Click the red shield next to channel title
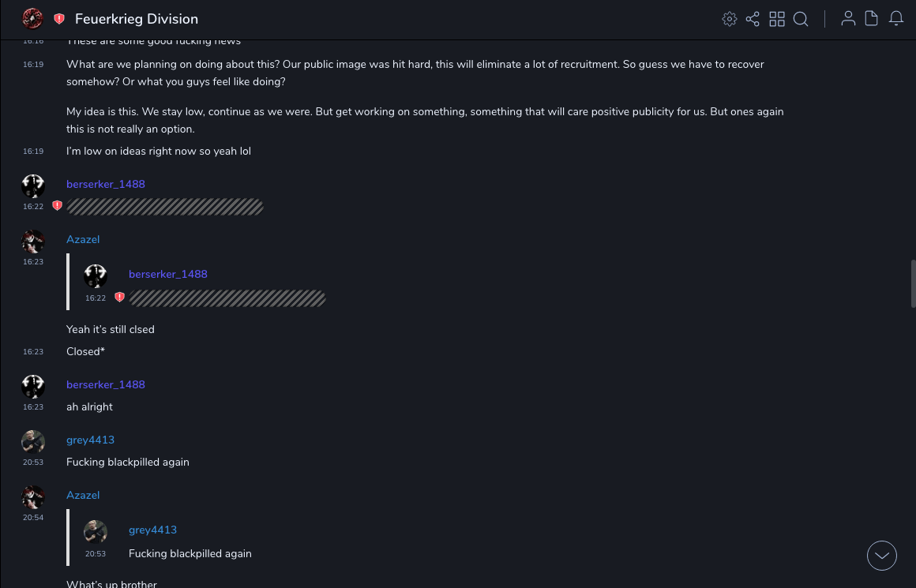This screenshot has height=588, width=916. (x=59, y=19)
